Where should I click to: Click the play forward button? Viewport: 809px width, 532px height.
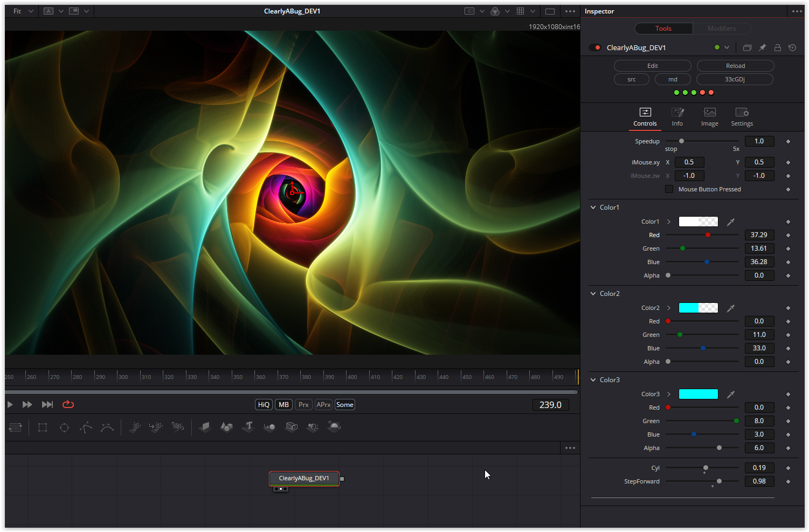10,404
